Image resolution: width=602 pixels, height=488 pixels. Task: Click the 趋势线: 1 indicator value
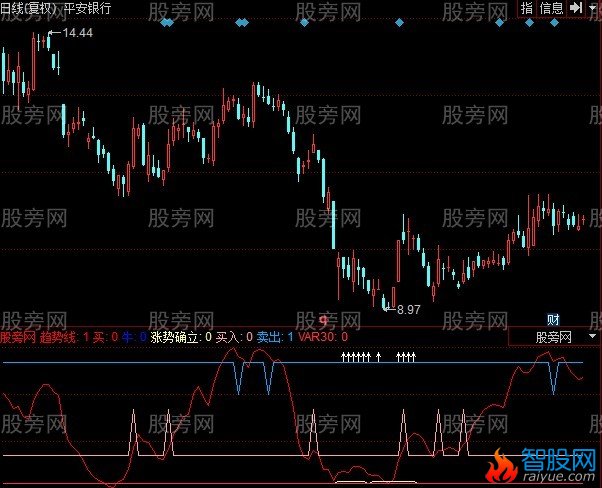[64, 337]
